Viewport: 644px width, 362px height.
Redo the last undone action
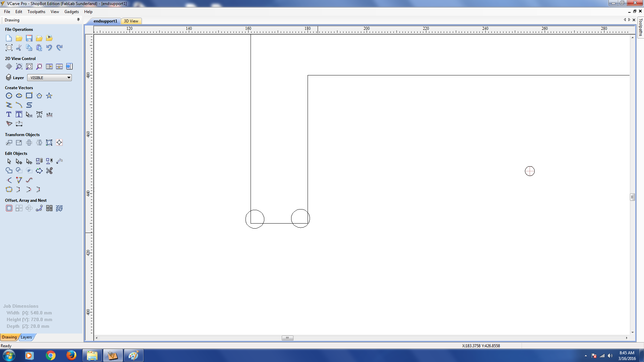click(59, 48)
